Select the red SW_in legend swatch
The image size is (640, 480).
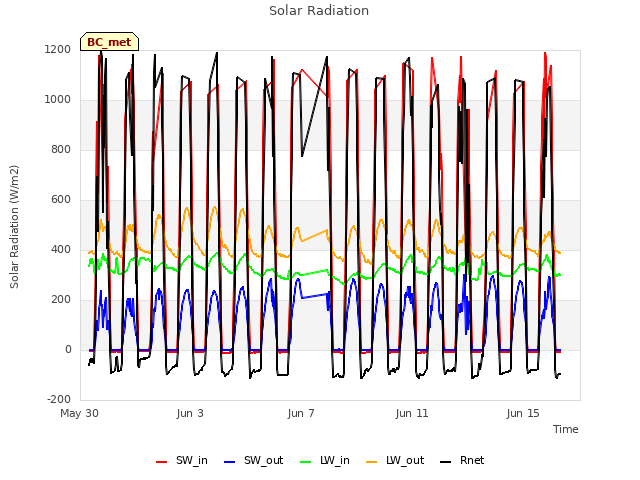pyautogui.click(x=162, y=462)
